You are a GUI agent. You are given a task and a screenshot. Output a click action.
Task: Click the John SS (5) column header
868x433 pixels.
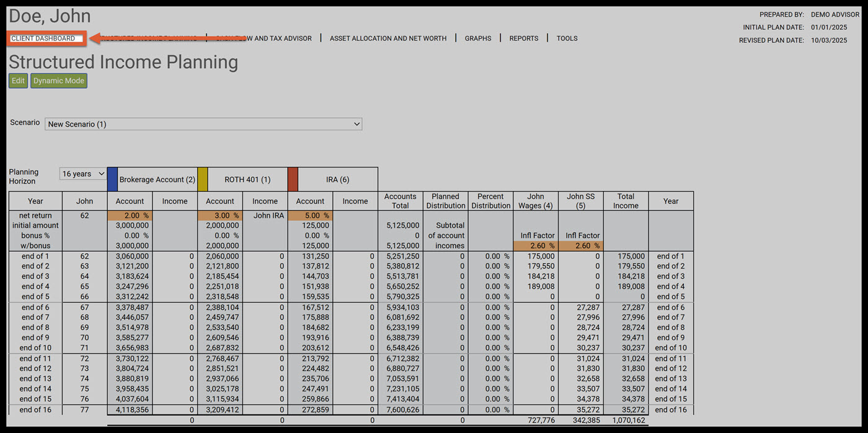[x=581, y=201]
